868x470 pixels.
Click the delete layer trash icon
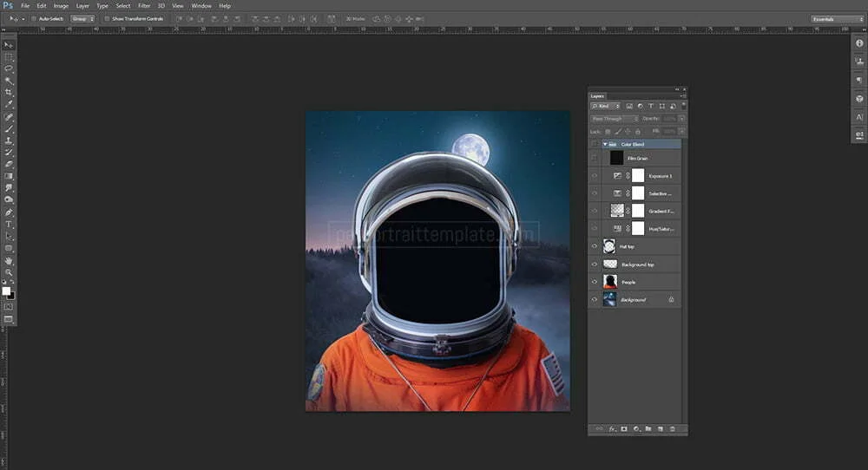pyautogui.click(x=673, y=429)
